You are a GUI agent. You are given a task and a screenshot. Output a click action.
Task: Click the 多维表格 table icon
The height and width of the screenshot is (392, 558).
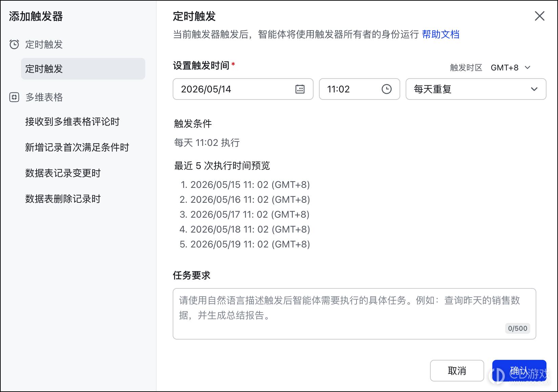click(x=14, y=97)
